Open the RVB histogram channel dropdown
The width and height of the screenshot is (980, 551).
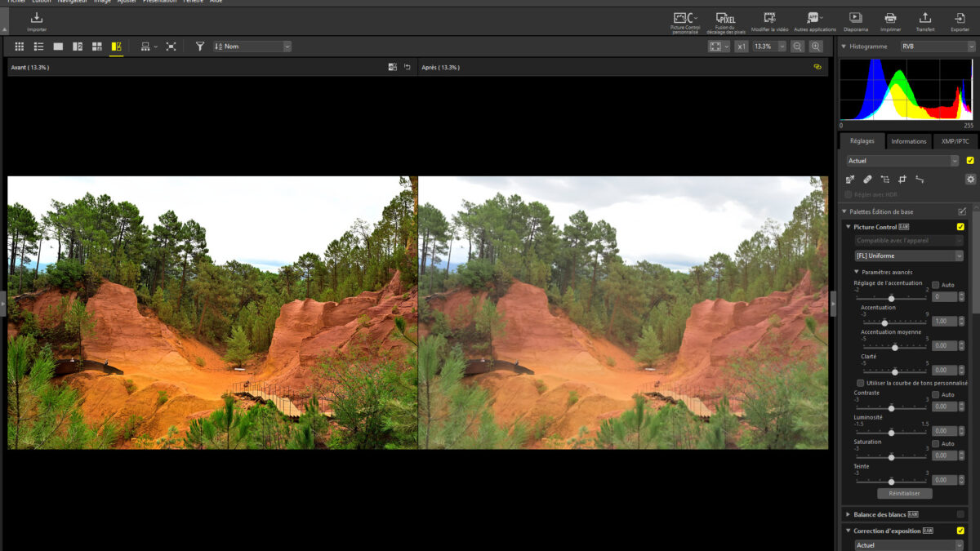tap(938, 47)
